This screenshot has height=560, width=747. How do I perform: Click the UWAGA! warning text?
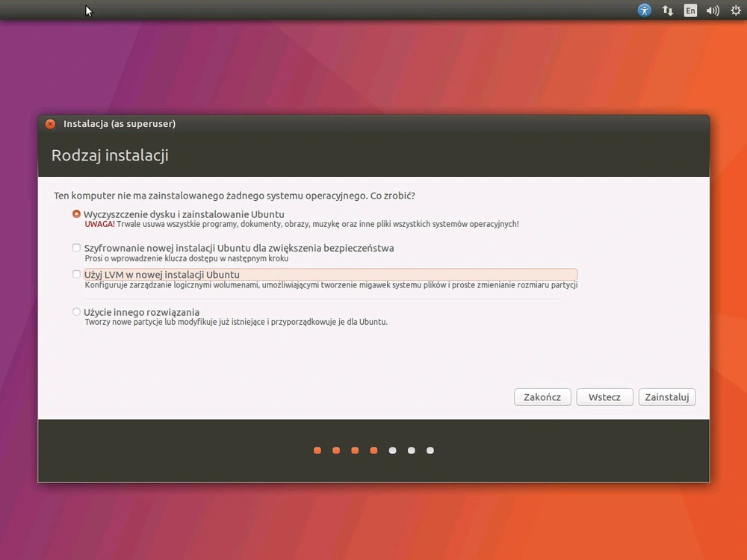pos(99,224)
